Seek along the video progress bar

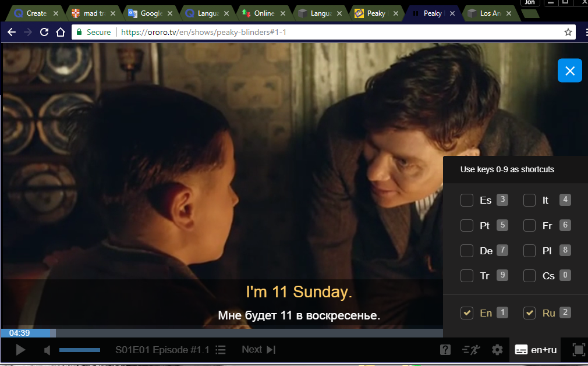click(222, 333)
